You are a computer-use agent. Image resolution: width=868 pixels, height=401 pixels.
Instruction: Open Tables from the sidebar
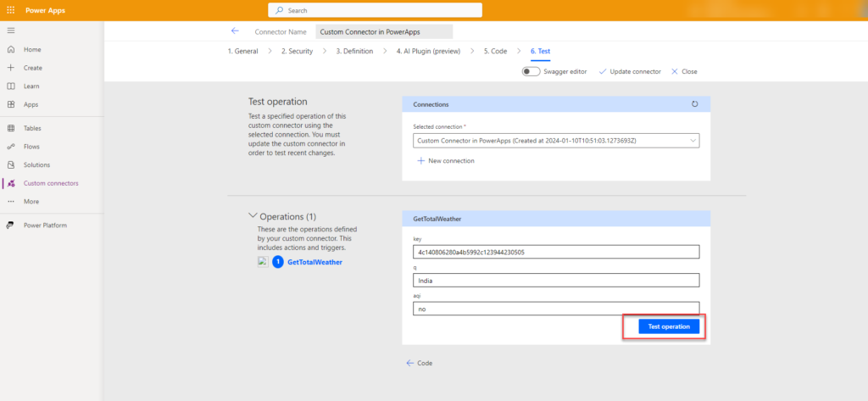(33, 128)
